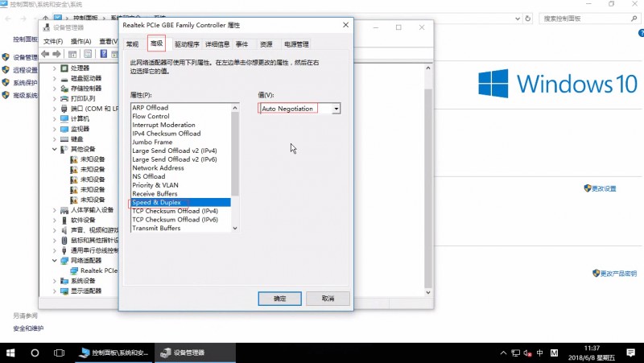This screenshot has height=363, width=644.
Task: Expand the 人体学输入设备 node
Action: 55,210
